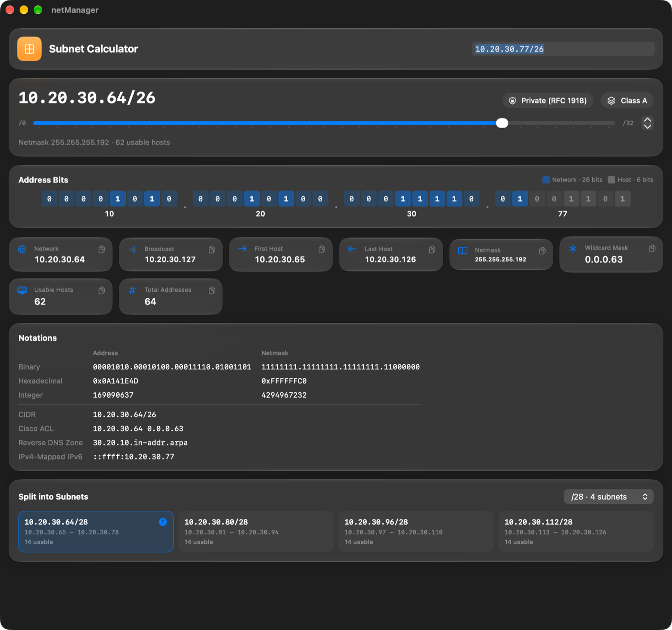
Task: Click the Class A badge
Action: (627, 101)
